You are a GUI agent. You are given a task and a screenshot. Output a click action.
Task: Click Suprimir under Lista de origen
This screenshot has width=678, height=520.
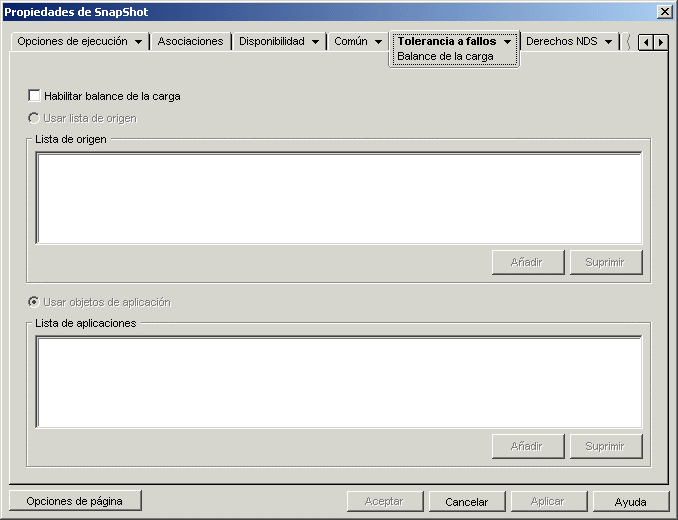click(x=606, y=262)
